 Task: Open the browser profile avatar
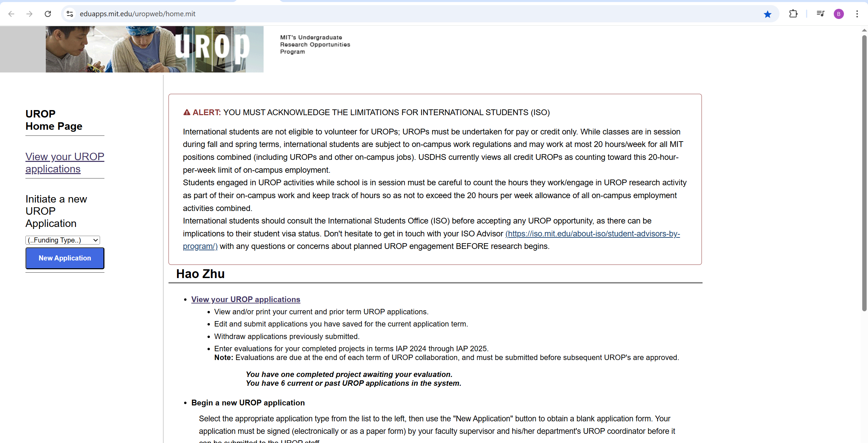(839, 14)
